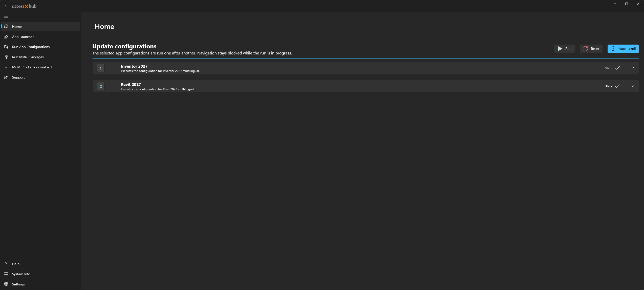
Task: Navigate to MuM Products download
Action: [40, 67]
